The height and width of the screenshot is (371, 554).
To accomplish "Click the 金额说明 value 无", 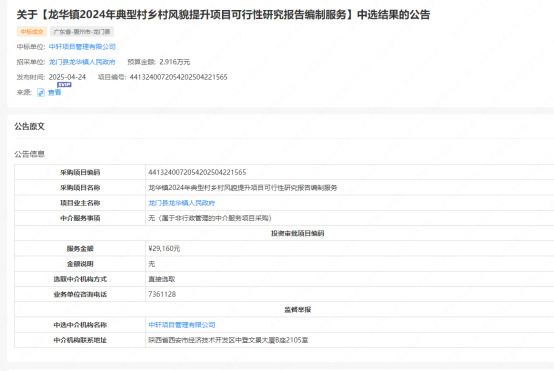I will pos(152,264).
